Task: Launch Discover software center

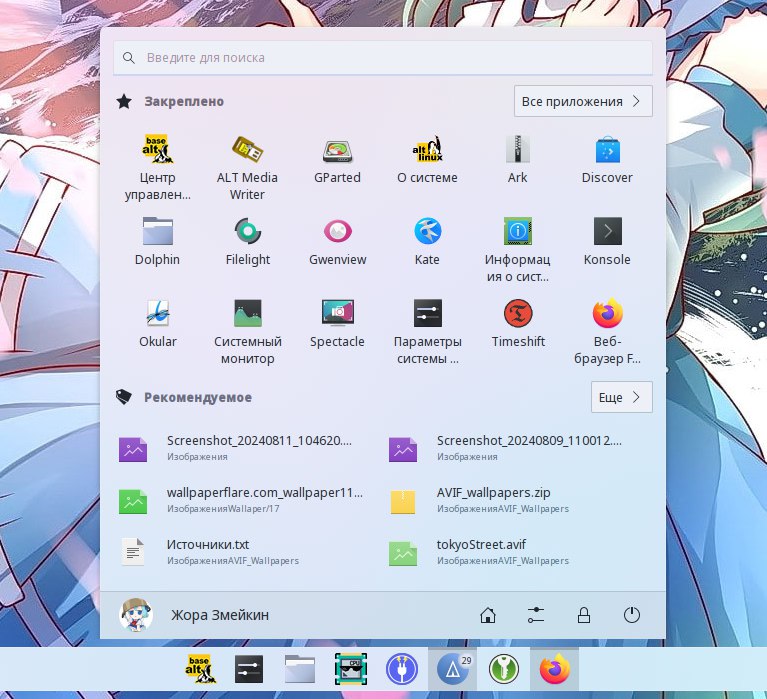Action: click(607, 160)
